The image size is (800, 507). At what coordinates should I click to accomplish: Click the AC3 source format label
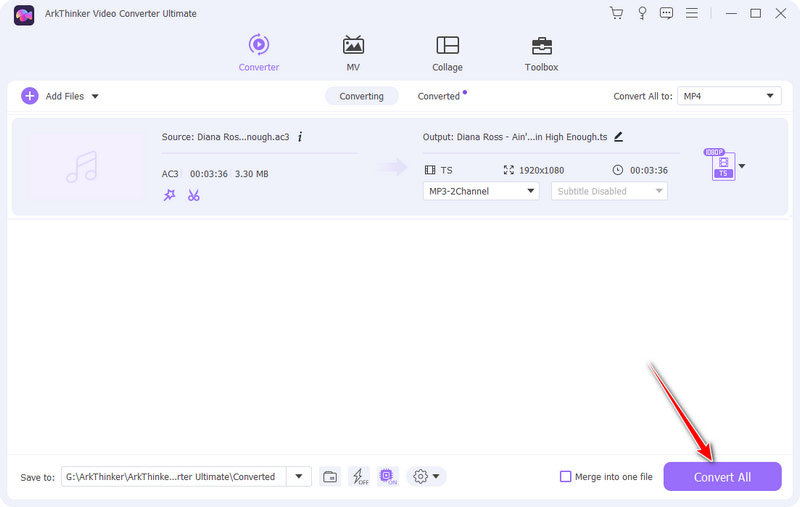(170, 174)
